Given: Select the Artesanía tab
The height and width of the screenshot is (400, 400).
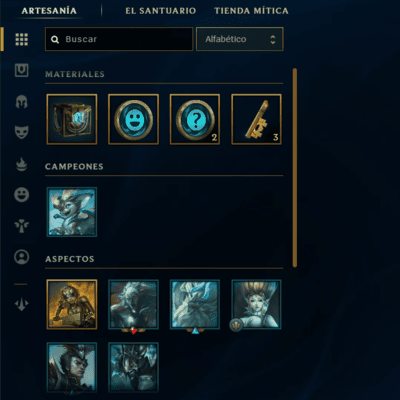Looking at the screenshot, I should [x=49, y=11].
